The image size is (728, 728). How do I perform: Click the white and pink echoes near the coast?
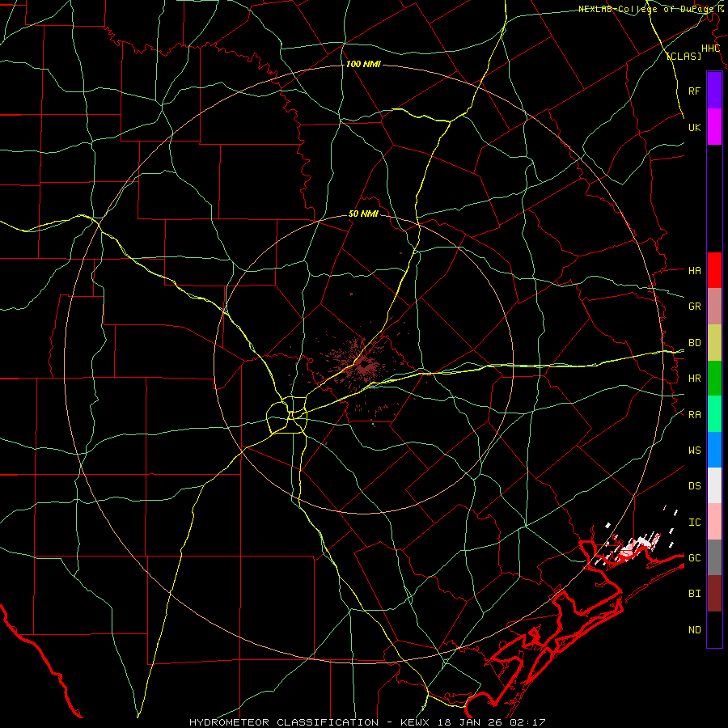tap(629, 548)
